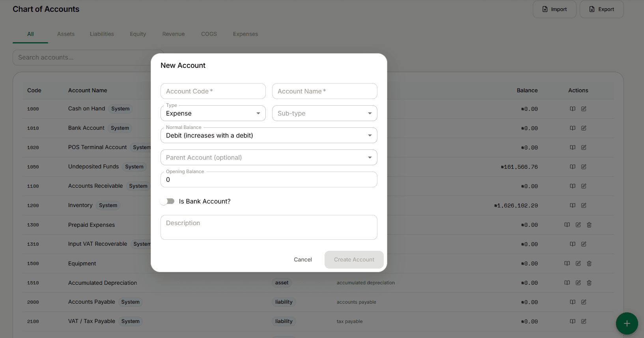Edit the Accounts Payable account
This screenshot has height=338, width=644.
click(584, 302)
